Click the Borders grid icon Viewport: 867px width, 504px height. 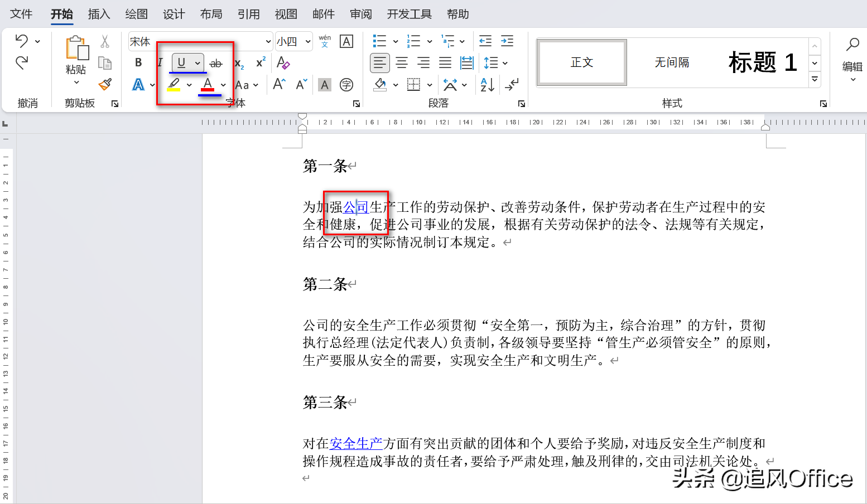(x=413, y=84)
